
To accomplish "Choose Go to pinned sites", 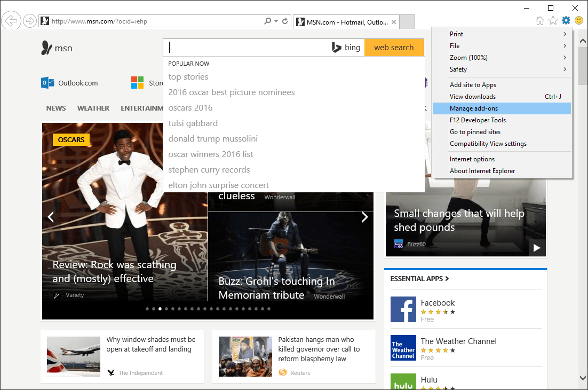I will (502, 132).
